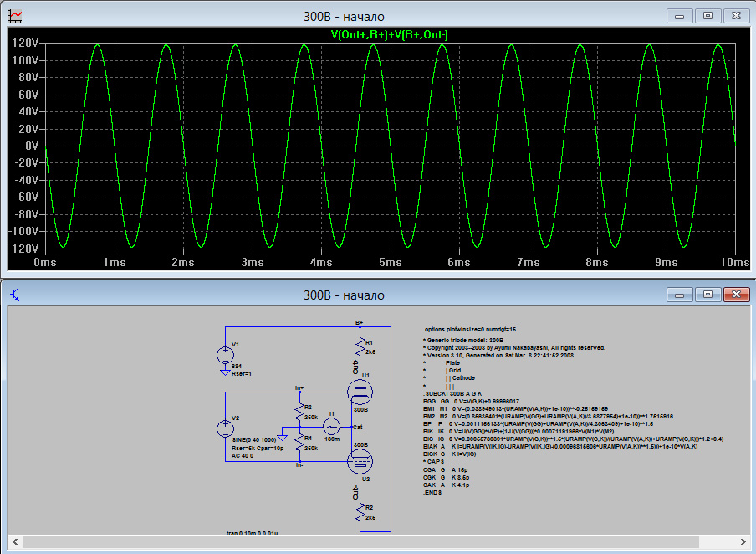Select resistor R4 in the schematic
The width and height of the screenshot is (756, 554).
click(x=298, y=443)
